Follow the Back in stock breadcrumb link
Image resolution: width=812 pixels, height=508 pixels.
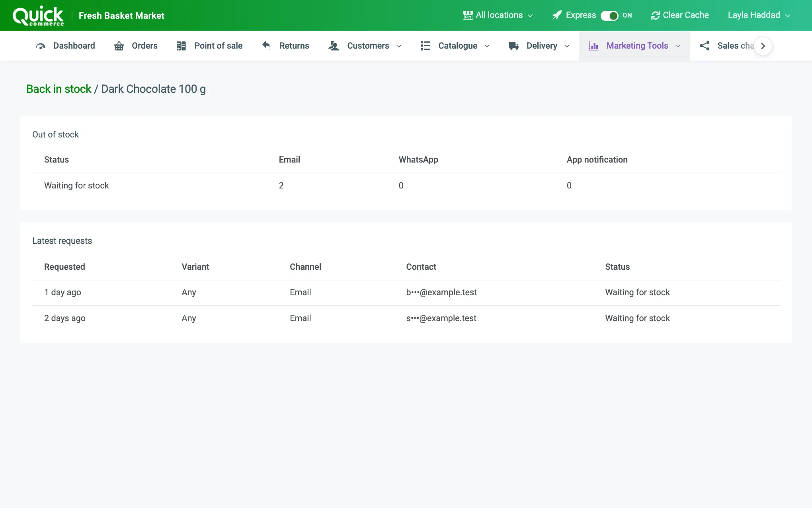(x=59, y=89)
